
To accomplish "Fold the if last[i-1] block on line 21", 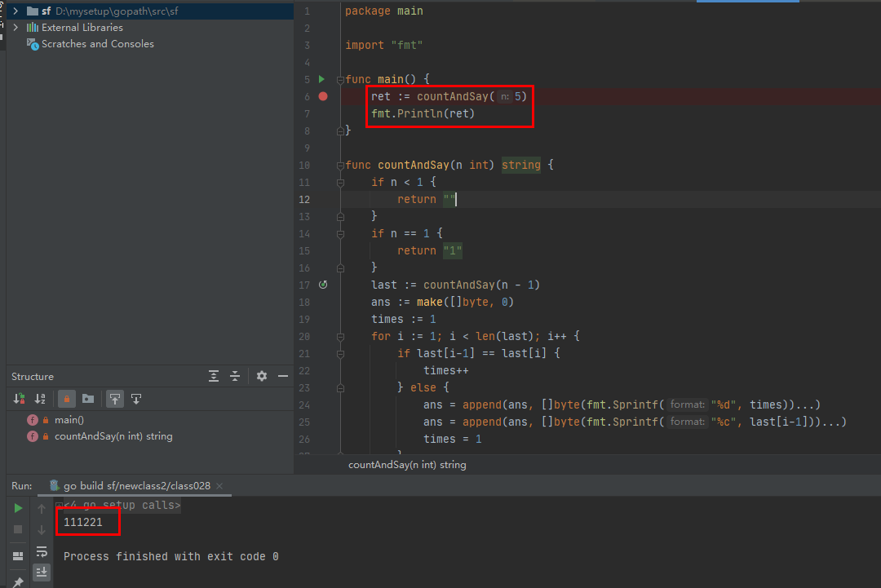I will tap(340, 355).
